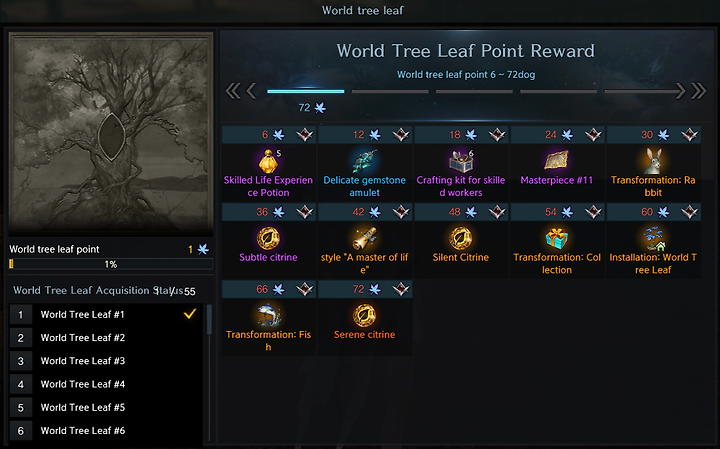Image resolution: width=720 pixels, height=449 pixels.
Task: Click the style "A master of life" reward
Action: [x=365, y=250]
